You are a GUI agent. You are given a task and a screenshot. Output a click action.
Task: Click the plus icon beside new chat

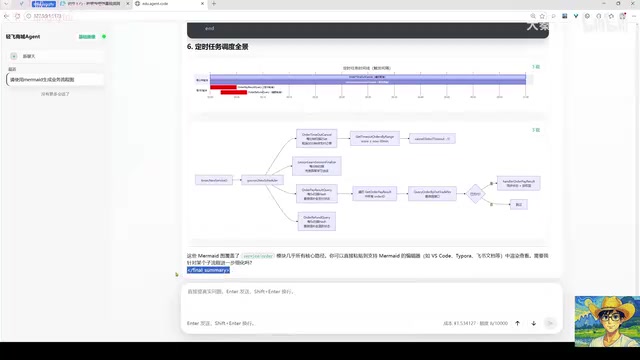pyautogui.click(x=14, y=56)
